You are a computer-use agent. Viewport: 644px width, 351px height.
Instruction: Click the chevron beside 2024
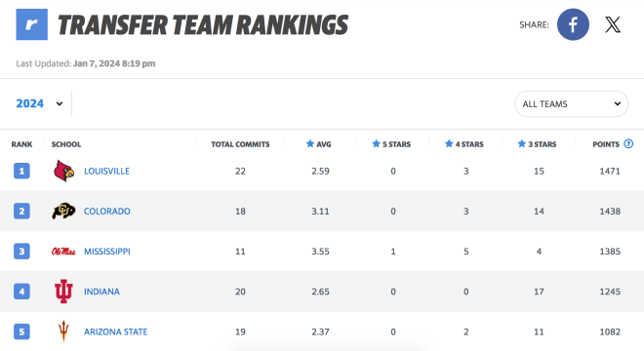click(60, 104)
